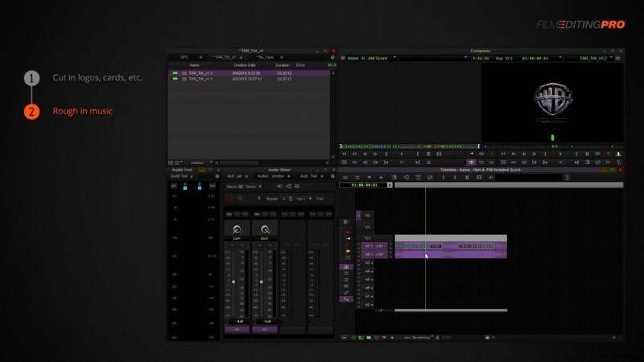This screenshot has width=644, height=362.
Task: Open the bin settings gear icon
Action: coord(332,57)
